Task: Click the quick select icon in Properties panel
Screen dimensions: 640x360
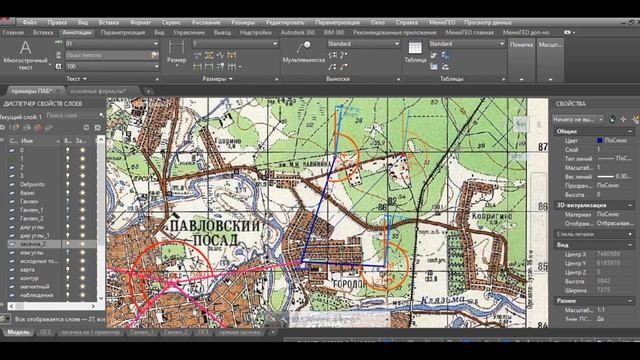Action: click(635, 119)
